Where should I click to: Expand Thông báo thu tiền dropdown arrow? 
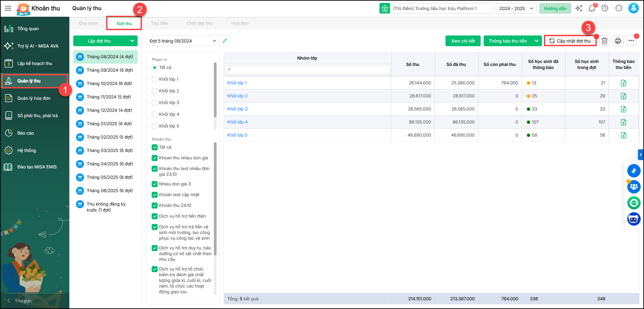[x=537, y=41]
